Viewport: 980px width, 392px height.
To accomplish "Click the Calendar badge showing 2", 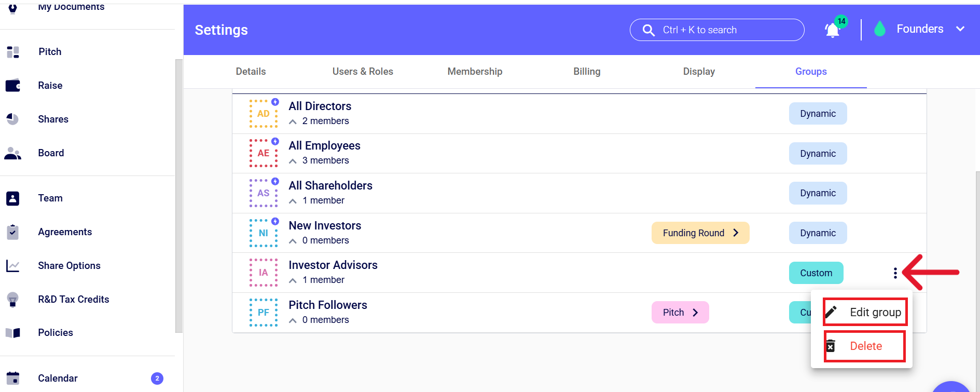I will (x=157, y=379).
